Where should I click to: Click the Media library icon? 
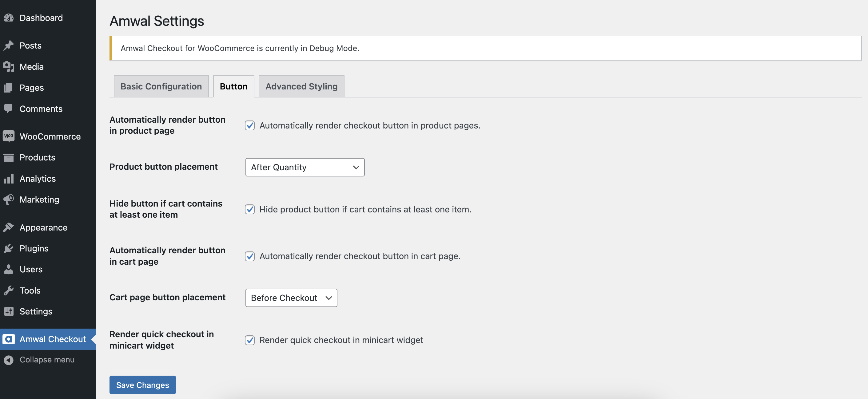9,67
